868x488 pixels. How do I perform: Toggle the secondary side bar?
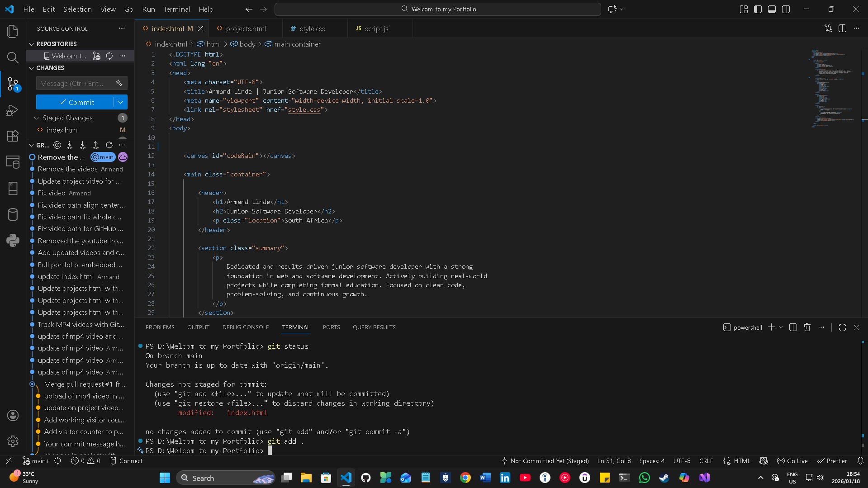pyautogui.click(x=786, y=9)
